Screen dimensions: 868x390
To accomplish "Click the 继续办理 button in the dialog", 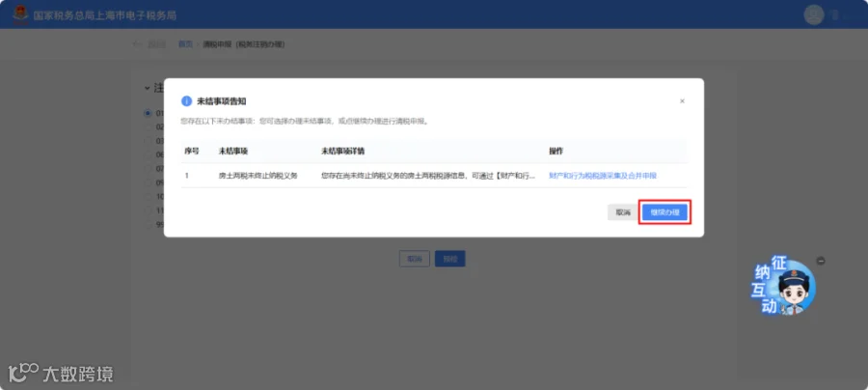I will click(x=665, y=212).
